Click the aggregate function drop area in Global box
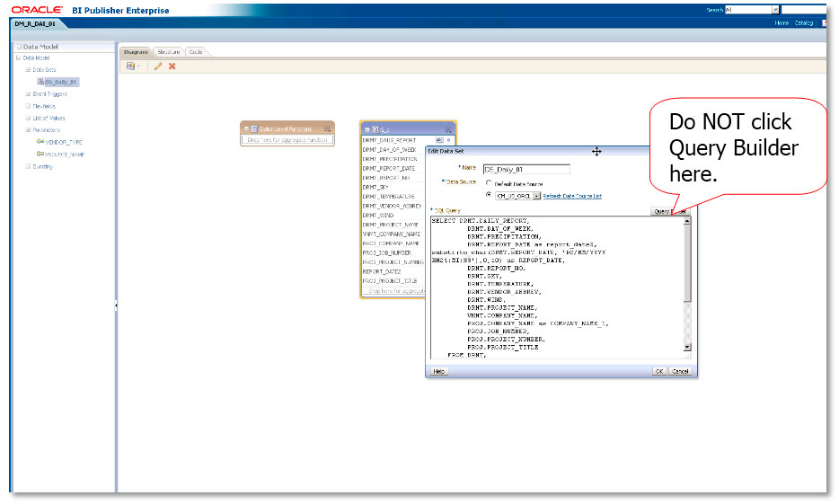The image size is (839, 504). [287, 139]
